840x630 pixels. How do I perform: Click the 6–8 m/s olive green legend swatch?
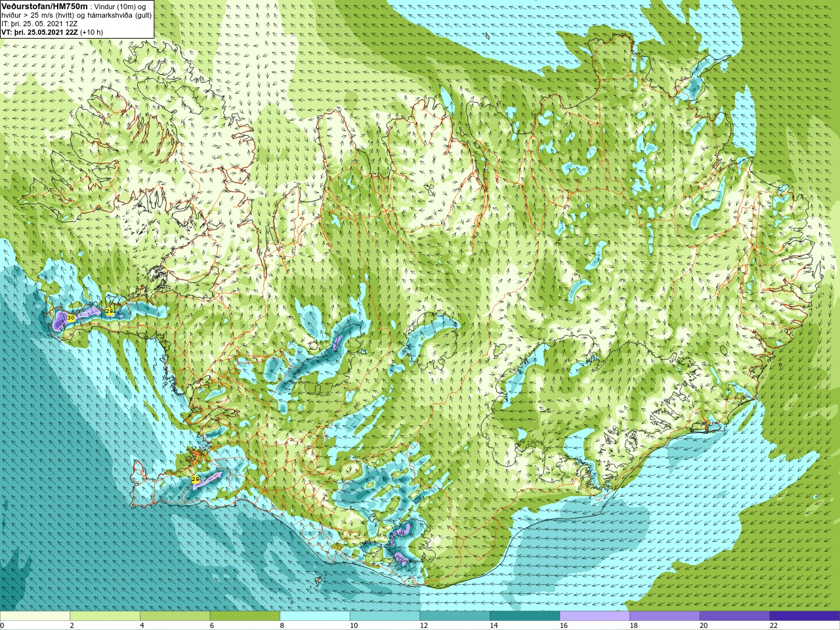[245, 616]
